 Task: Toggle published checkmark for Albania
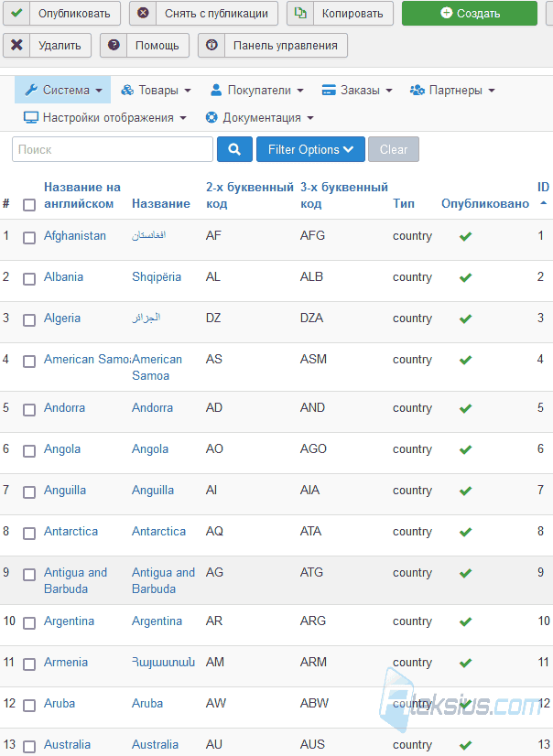coord(465,277)
